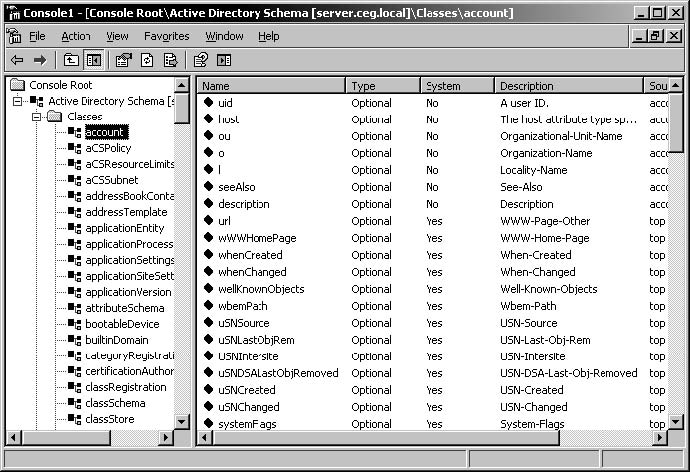Click the attributeSchema class icon
Viewport: 690px width, 472px height.
pos(74,308)
